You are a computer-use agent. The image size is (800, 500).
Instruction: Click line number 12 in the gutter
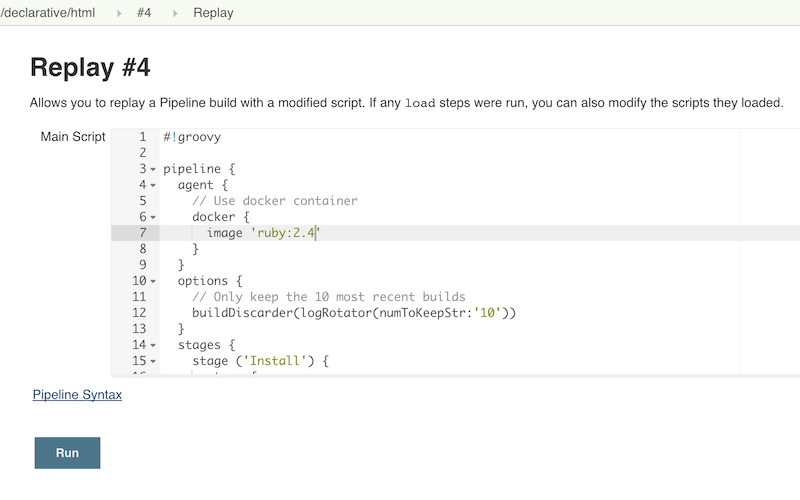[x=139, y=313]
